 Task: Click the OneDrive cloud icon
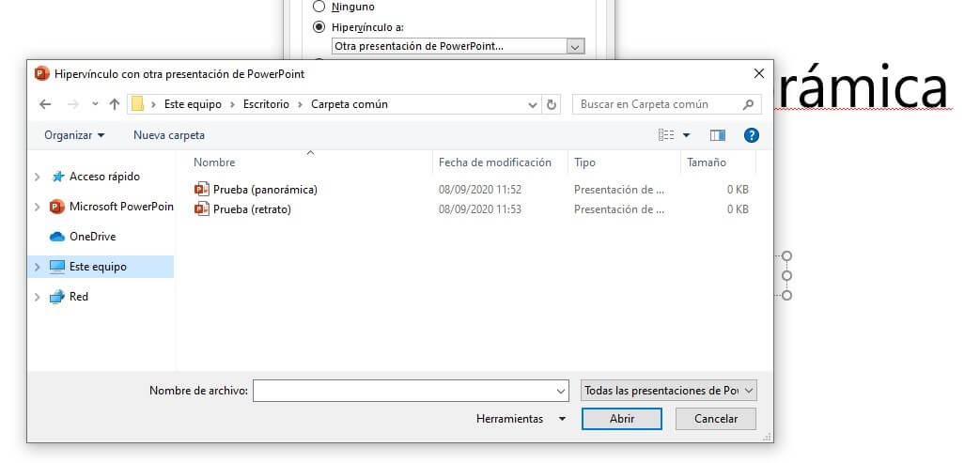[57, 237]
